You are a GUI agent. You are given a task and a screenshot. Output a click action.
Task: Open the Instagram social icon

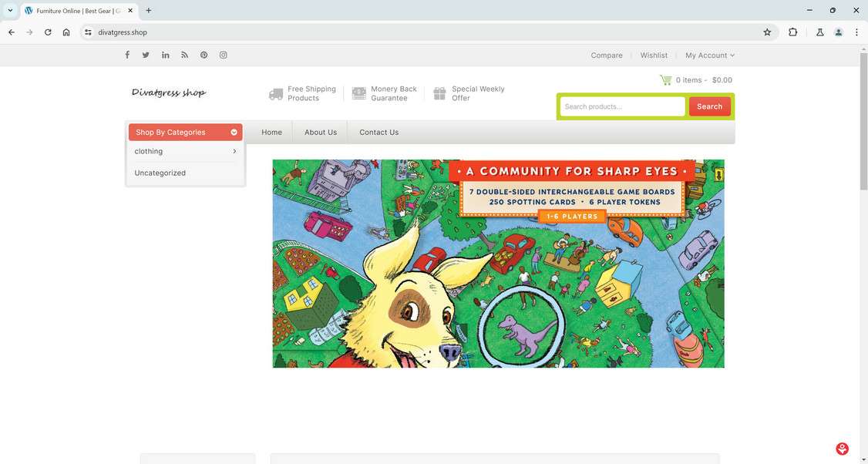[x=223, y=55]
